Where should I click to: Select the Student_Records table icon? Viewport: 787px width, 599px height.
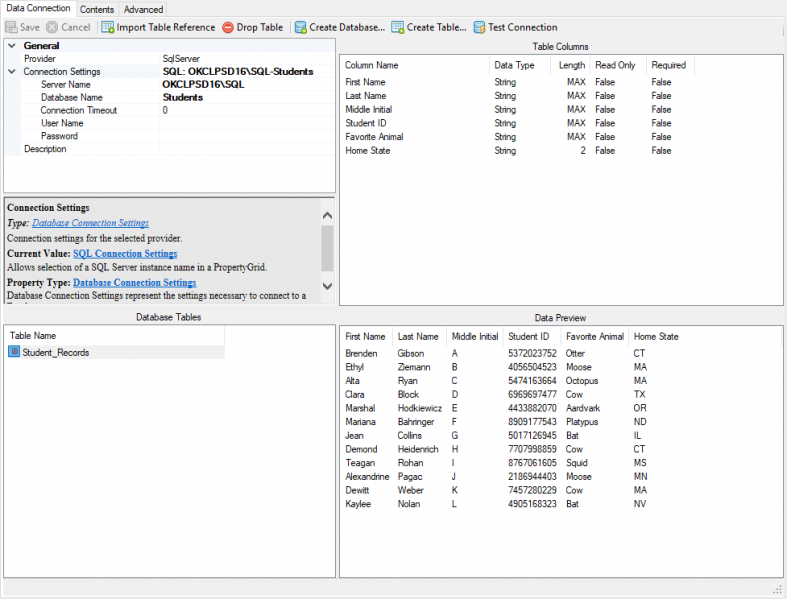coord(14,352)
